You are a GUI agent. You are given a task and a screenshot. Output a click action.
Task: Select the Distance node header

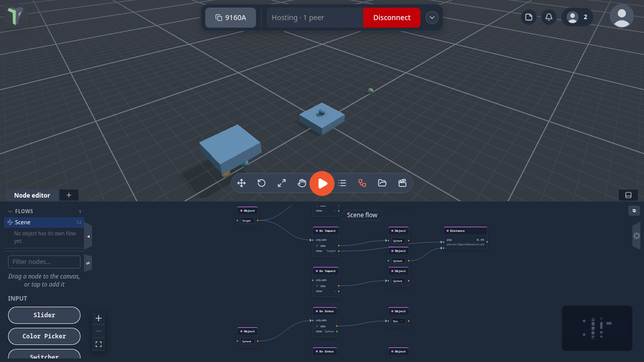point(465,231)
